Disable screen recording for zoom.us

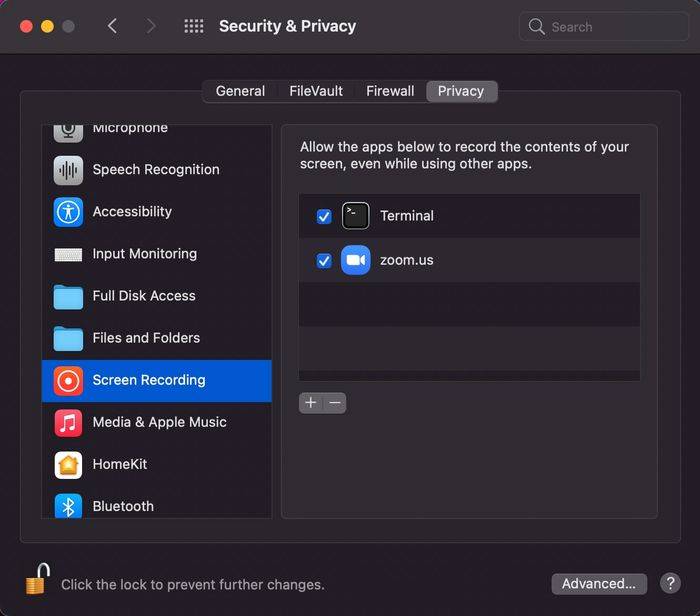(324, 261)
